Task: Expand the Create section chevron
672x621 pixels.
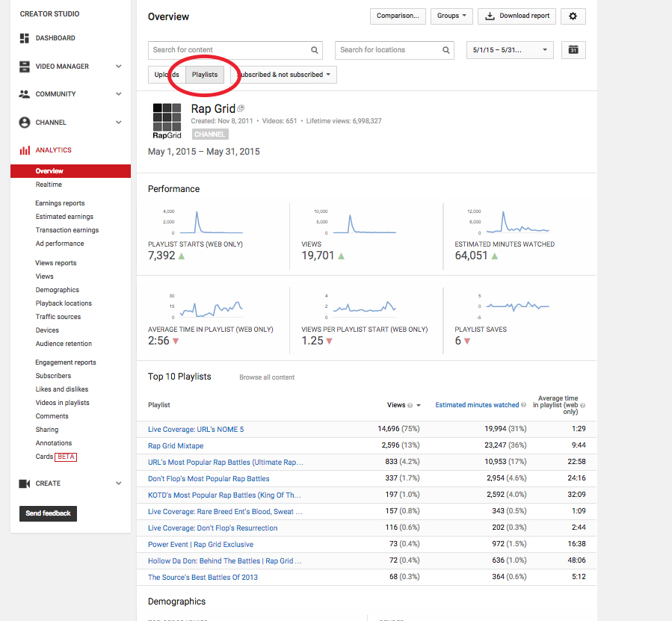Action: 119,483
